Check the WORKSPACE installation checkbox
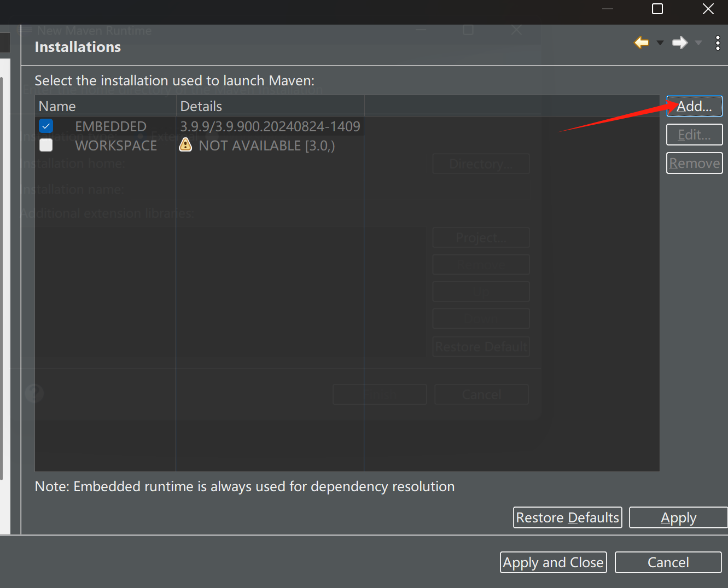Viewport: 728px width, 588px height. pyautogui.click(x=46, y=145)
